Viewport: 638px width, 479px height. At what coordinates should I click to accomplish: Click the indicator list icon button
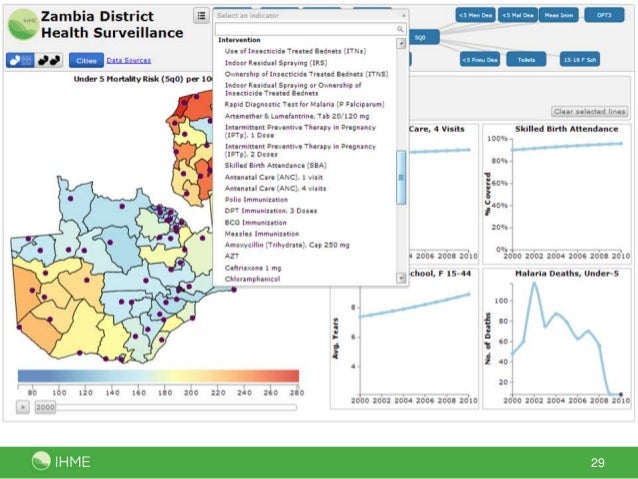[201, 16]
